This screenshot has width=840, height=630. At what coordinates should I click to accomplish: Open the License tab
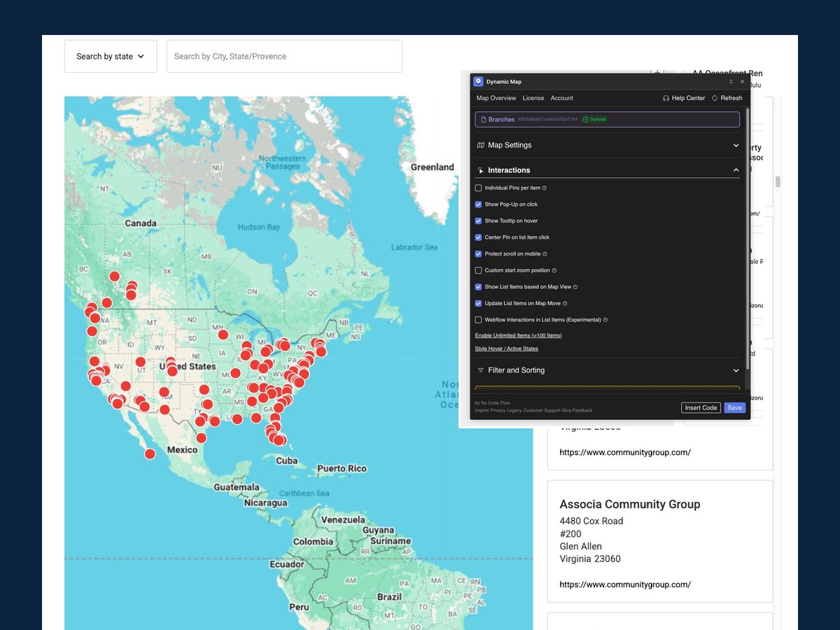[x=533, y=98]
